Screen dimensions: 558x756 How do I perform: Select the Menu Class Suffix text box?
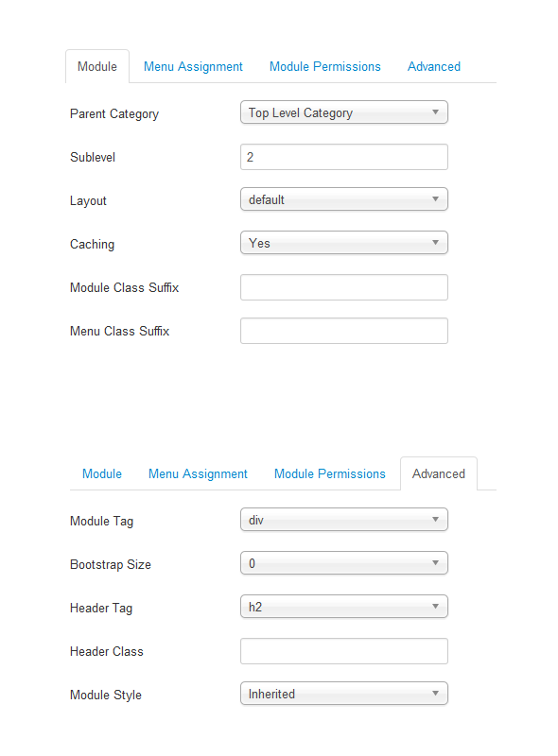[343, 331]
